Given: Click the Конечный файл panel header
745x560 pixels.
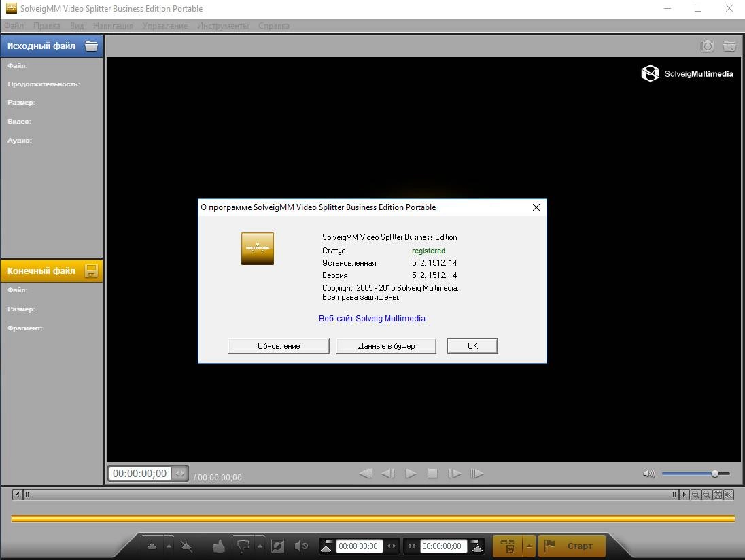Looking at the screenshot, I should (52, 270).
